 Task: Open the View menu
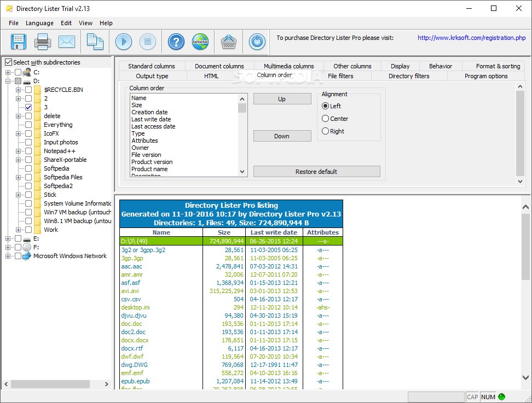coord(85,23)
